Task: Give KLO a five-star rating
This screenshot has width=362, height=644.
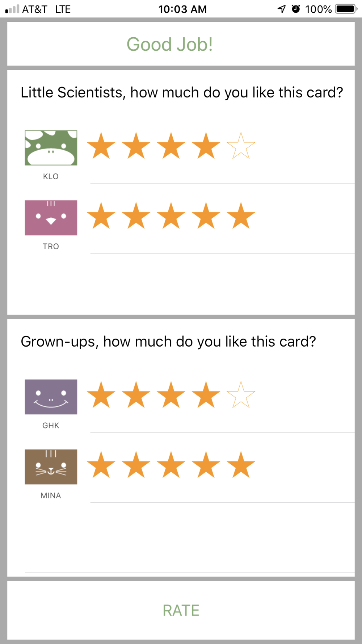Action: pyautogui.click(x=241, y=146)
